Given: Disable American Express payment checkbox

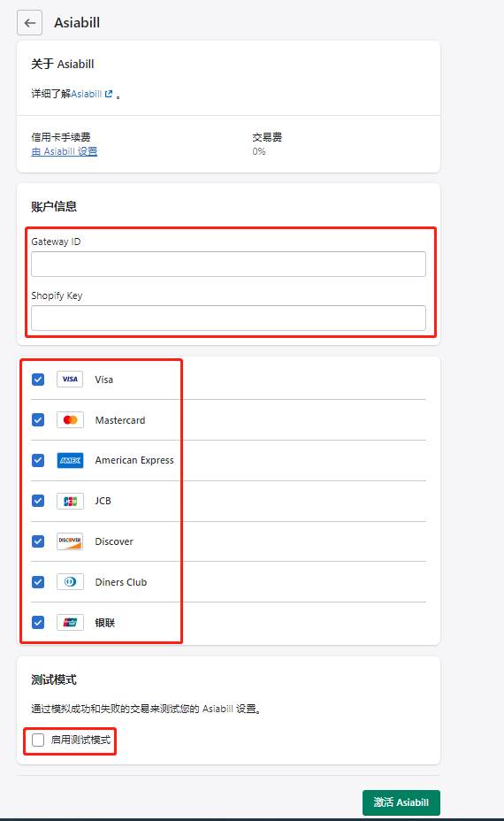Looking at the screenshot, I should click(x=38, y=460).
